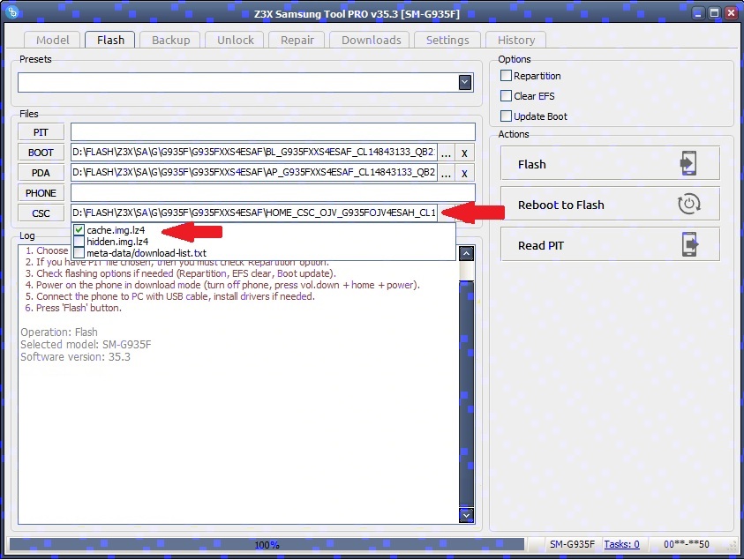This screenshot has height=560, width=744.
Task: Start flashing with the Flash button
Action: click(610, 163)
